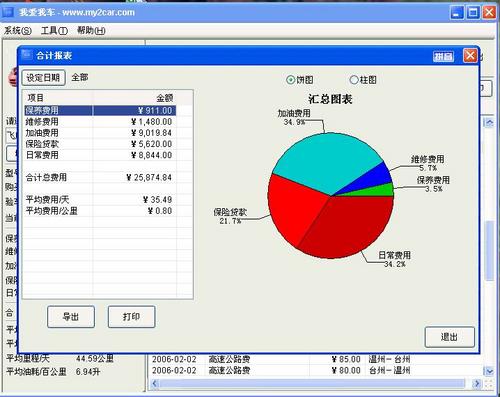
Task: Click the horizontal scrollbar left arrow
Action: pyautogui.click(x=154, y=383)
